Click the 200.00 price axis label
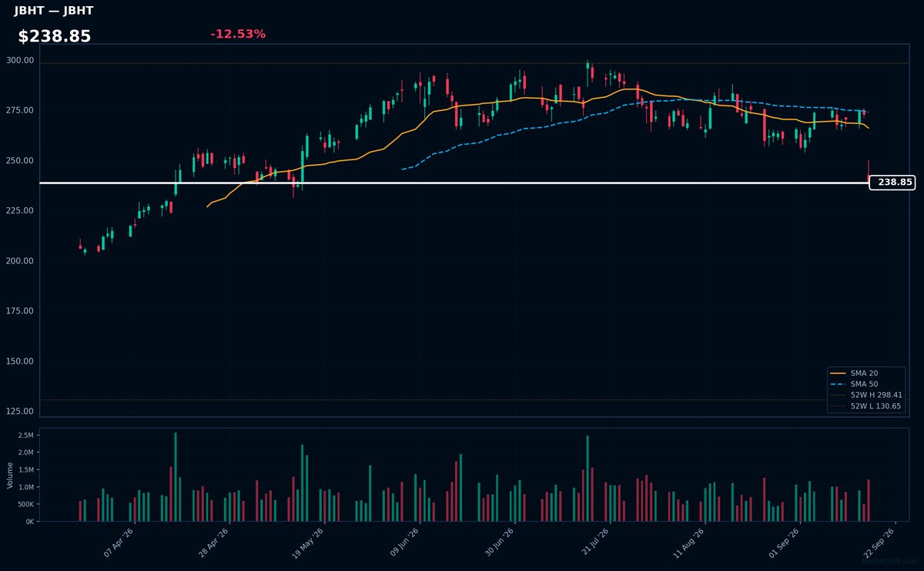This screenshot has height=571, width=924. pos(20,260)
